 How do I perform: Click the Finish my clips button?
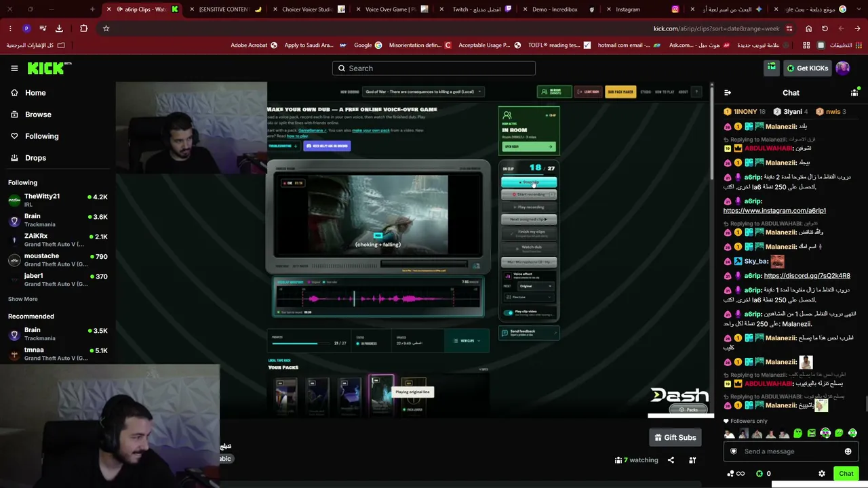(x=529, y=233)
